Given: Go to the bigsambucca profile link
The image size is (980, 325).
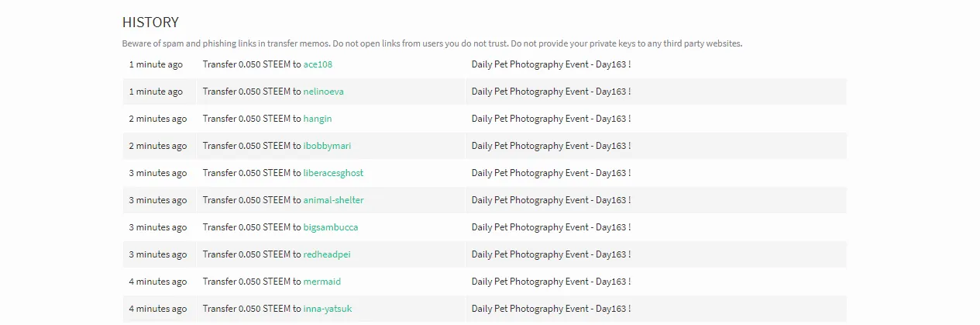Looking at the screenshot, I should (331, 227).
